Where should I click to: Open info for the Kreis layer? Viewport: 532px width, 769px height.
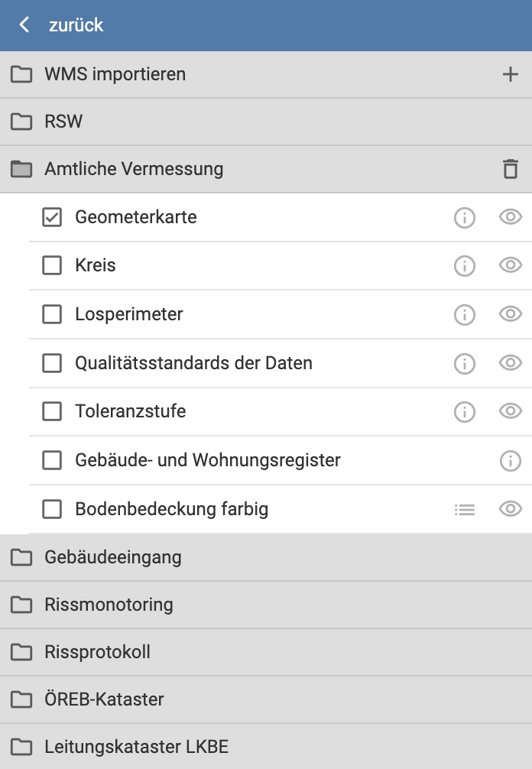(464, 265)
